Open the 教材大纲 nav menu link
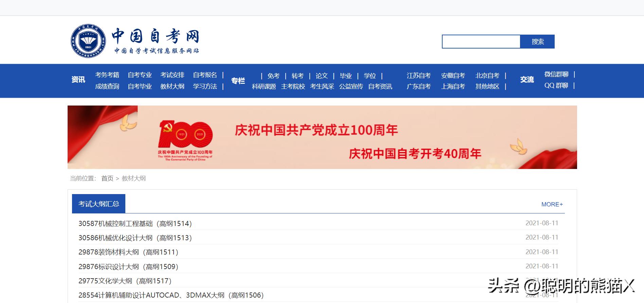The height and width of the screenshot is (303, 644). (x=172, y=86)
